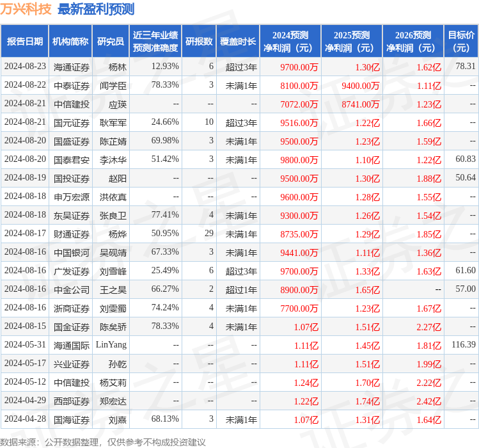Click the 机构简称 column header
Viewport: 479px width, 448px height.
[70, 42]
